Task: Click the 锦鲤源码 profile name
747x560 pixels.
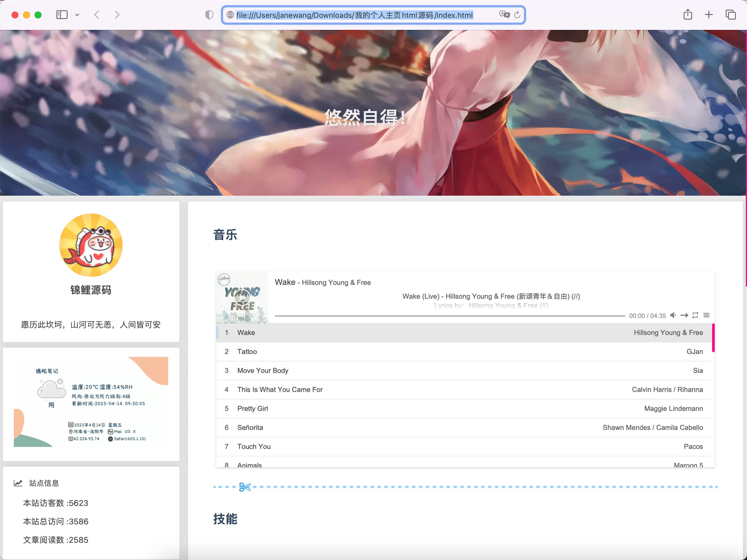Action: pyautogui.click(x=91, y=290)
